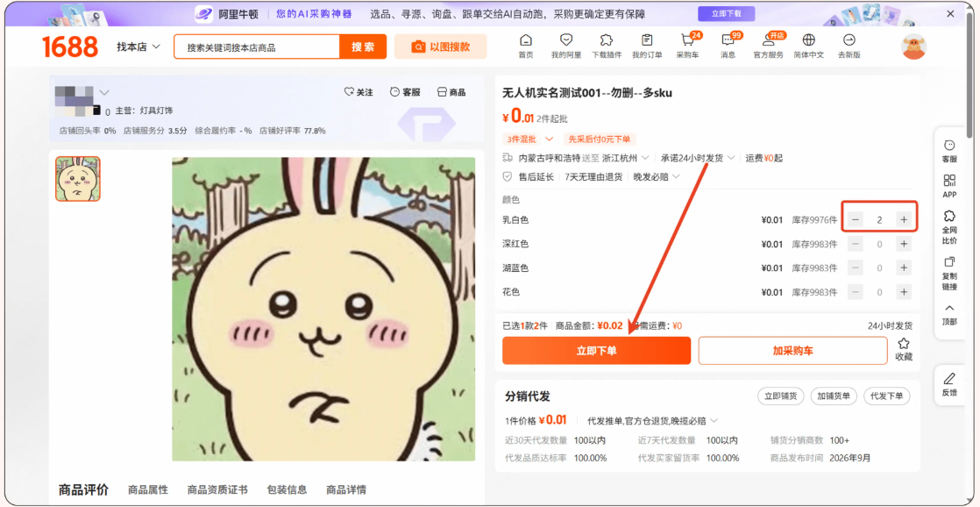The width and height of the screenshot is (980, 507).
Task: Decrease quantity for 深红色
Action: click(856, 244)
